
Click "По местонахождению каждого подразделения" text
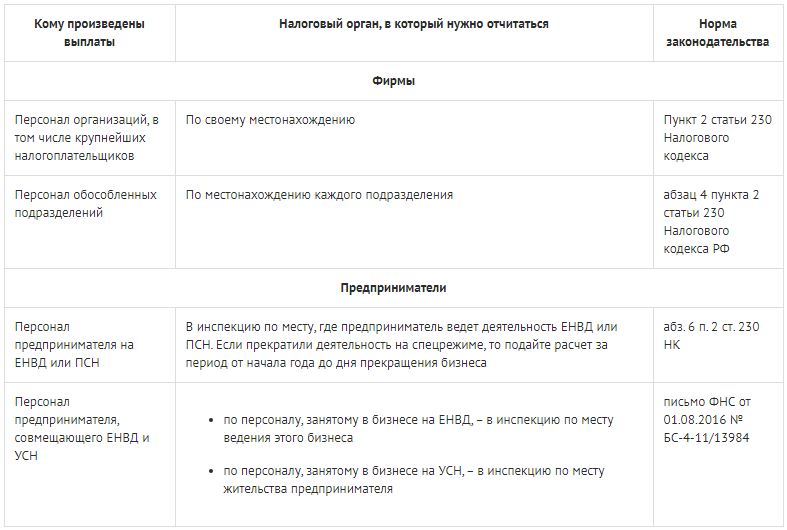pos(320,195)
